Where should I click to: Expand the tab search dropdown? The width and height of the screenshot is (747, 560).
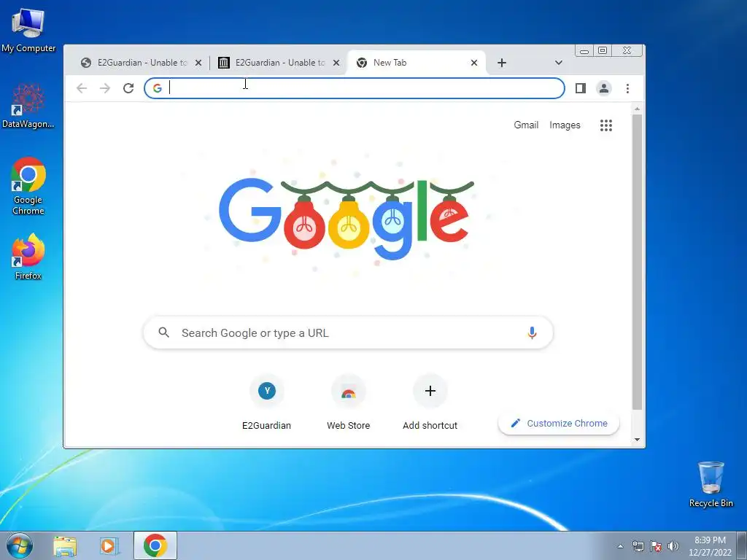tap(559, 63)
